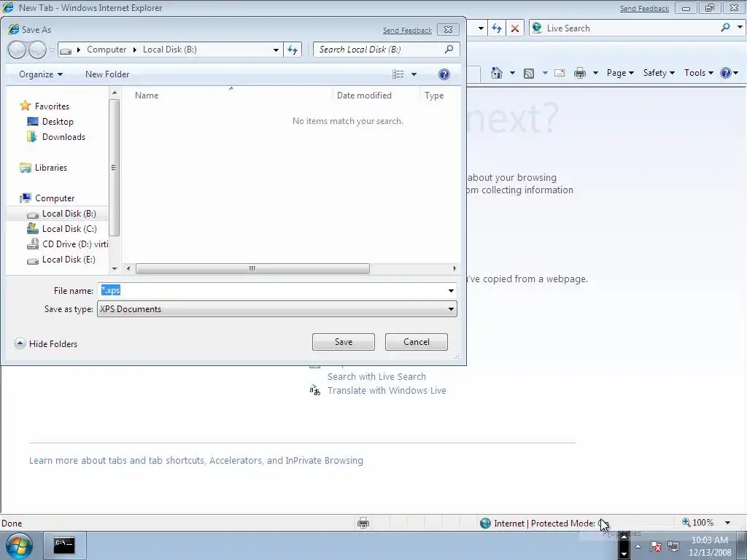Viewport: 747px width, 560px height.
Task: Click the IE Print toolbar icon
Action: click(x=580, y=73)
